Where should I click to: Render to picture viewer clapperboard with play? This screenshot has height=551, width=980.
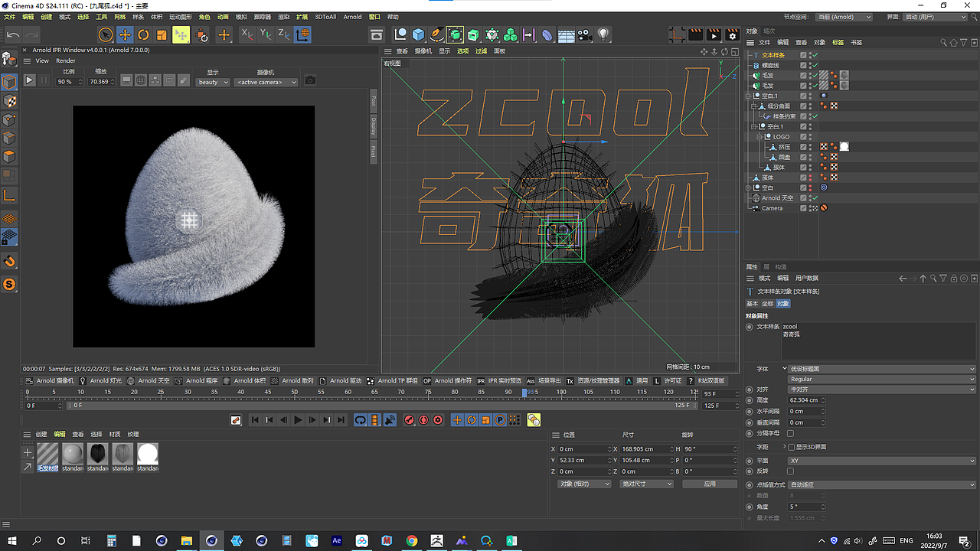(x=714, y=34)
